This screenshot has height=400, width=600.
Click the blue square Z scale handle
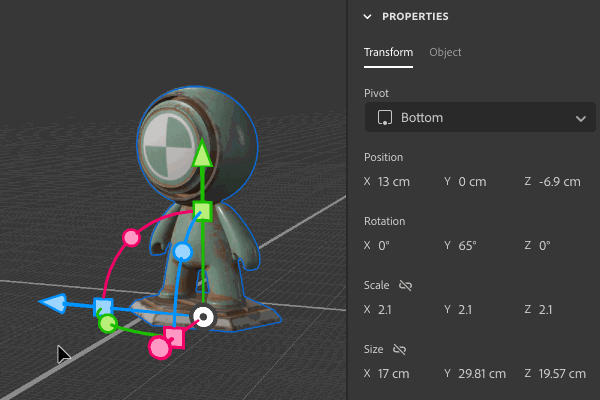(103, 307)
